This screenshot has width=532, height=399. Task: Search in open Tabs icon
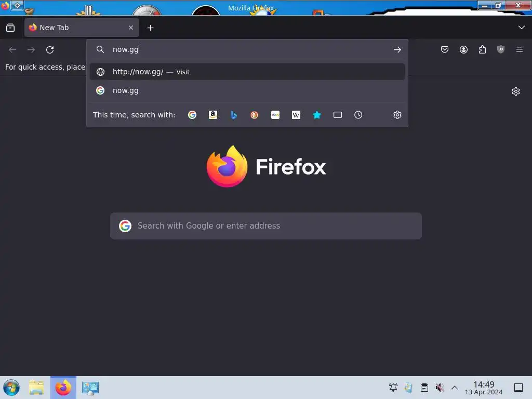(338, 115)
